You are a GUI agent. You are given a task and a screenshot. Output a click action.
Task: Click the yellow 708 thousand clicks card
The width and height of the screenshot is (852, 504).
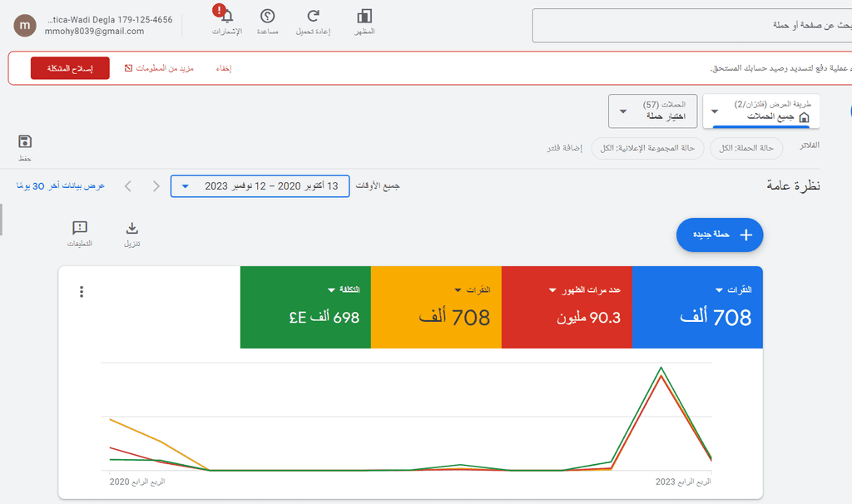436,307
